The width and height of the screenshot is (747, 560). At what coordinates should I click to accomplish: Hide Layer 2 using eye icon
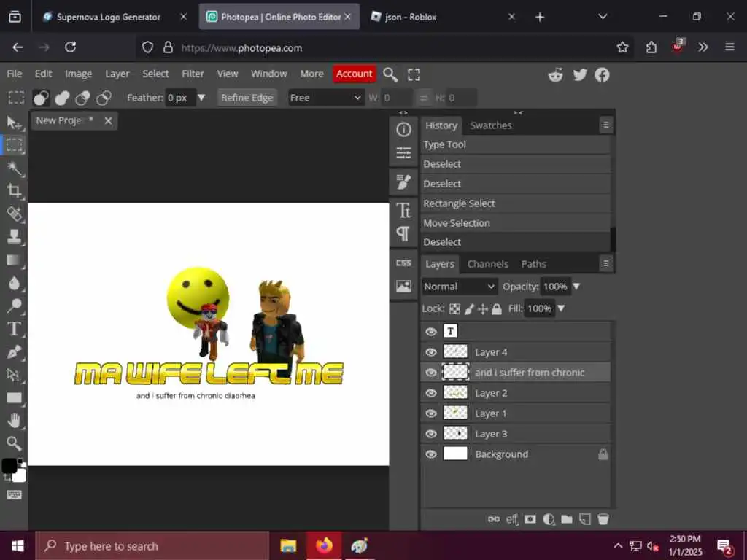(x=430, y=393)
